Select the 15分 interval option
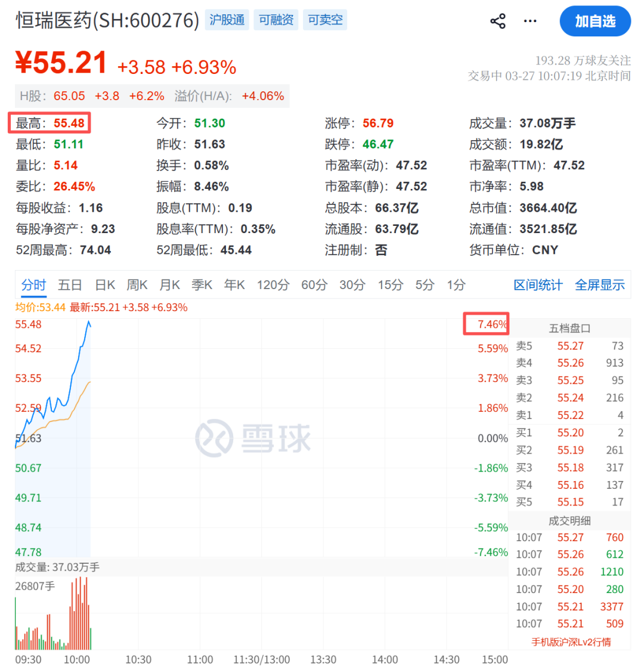The width and height of the screenshot is (644, 670). [x=390, y=285]
